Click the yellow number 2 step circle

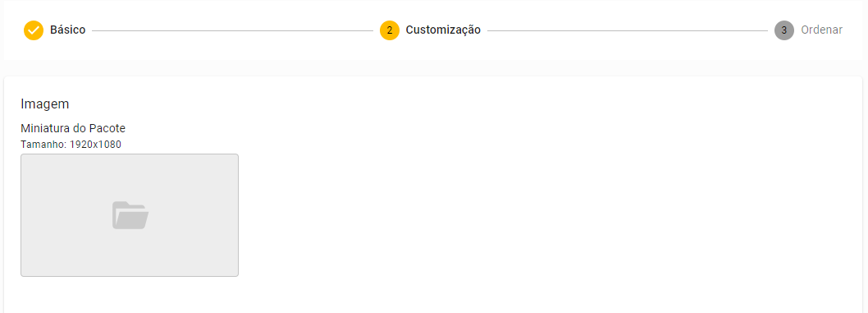click(390, 30)
